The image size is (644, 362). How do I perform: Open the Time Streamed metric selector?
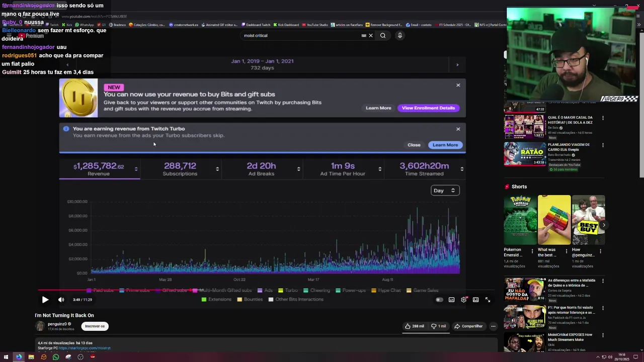pos(462,169)
